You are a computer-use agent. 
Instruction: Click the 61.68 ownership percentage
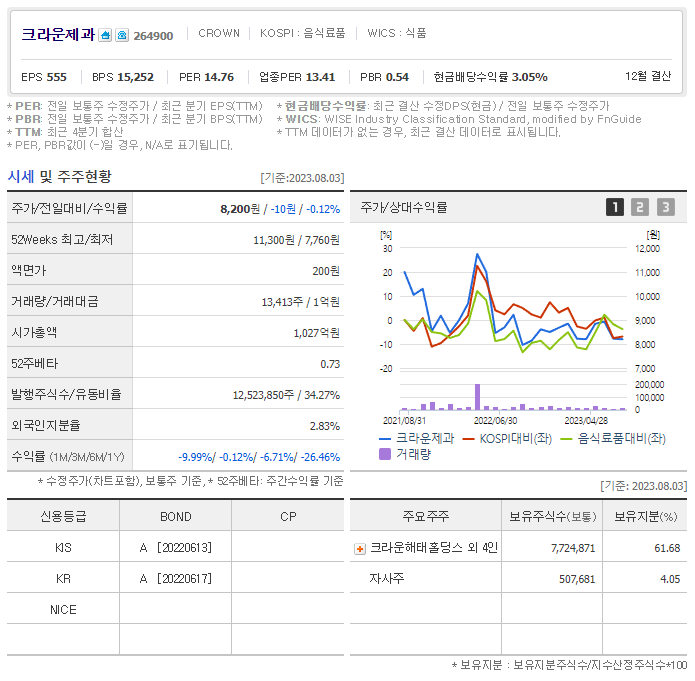pos(667,548)
